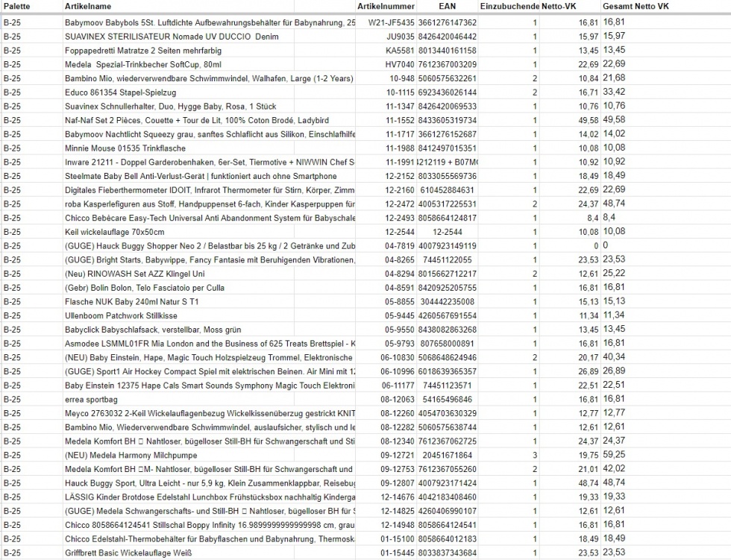Click Hauck Buggy Sport, Ultra Leicht cell
Screen dimensions: 731x560
[210, 484]
